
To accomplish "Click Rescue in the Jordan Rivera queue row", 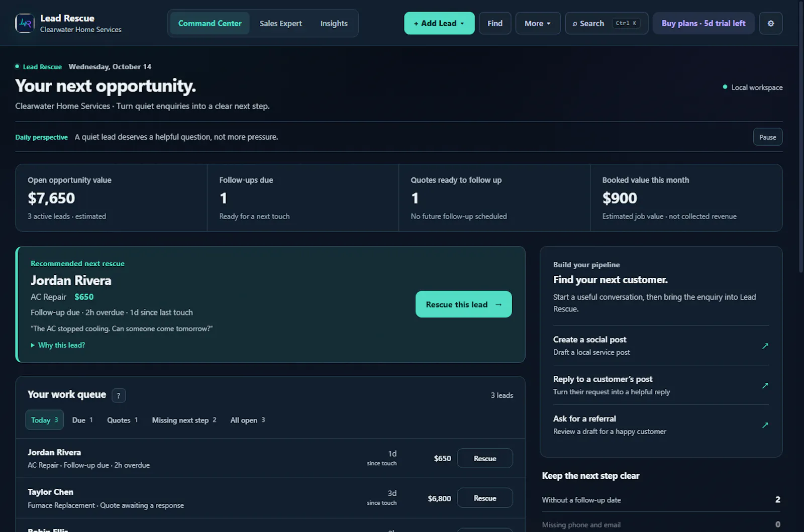I will pos(485,458).
